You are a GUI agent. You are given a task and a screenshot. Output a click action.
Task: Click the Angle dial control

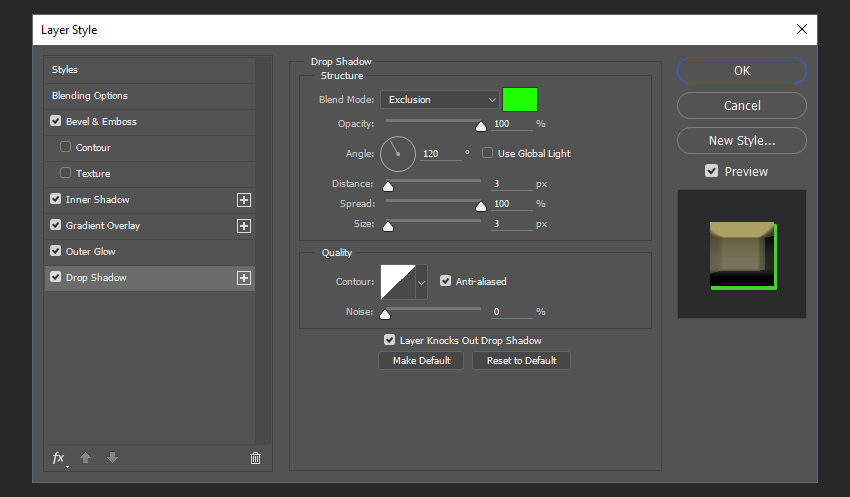(397, 153)
